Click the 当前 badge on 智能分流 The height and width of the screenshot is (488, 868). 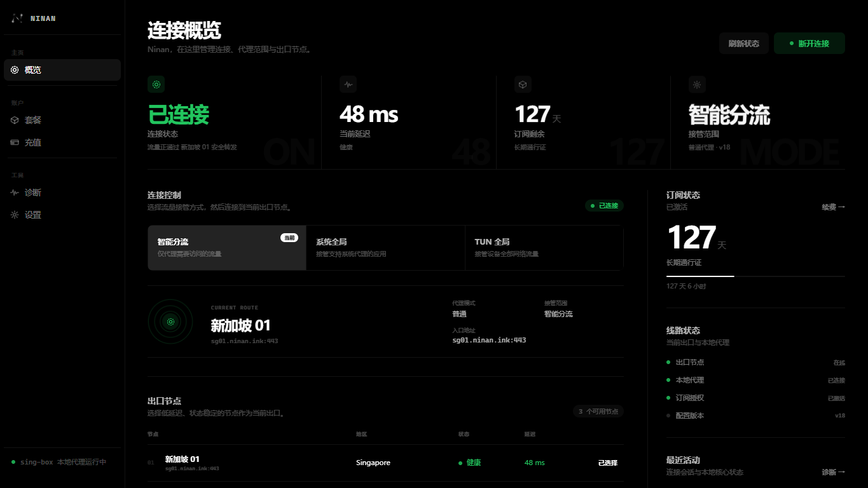pos(289,238)
